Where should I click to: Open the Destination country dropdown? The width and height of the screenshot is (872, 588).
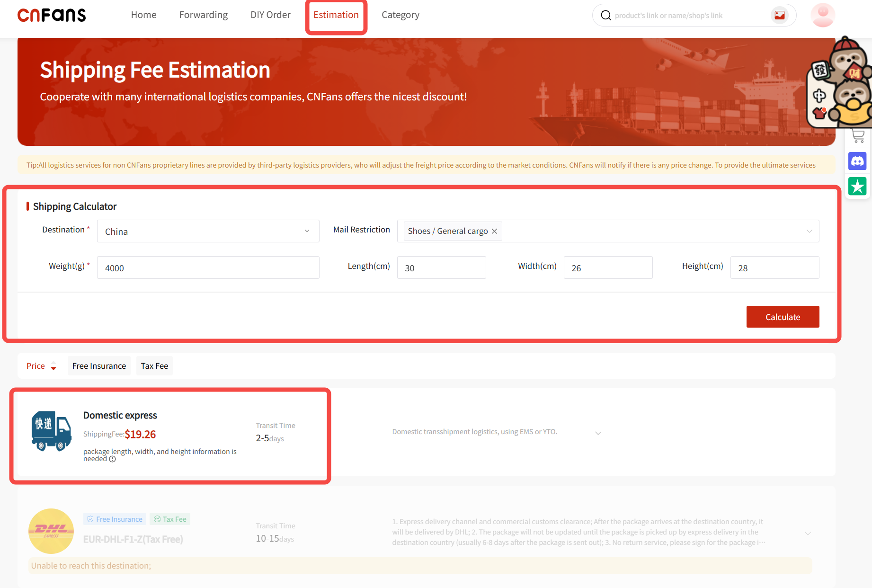click(208, 231)
